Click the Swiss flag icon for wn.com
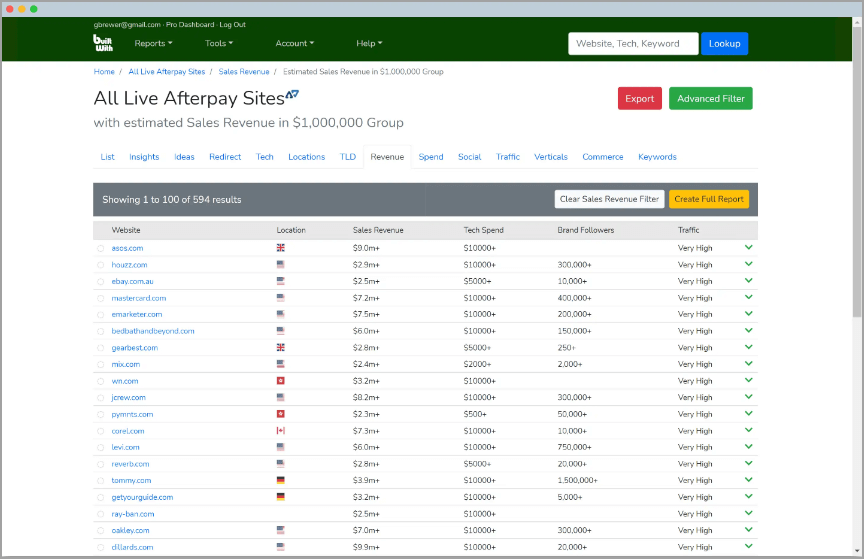This screenshot has height=559, width=864. 281,381
